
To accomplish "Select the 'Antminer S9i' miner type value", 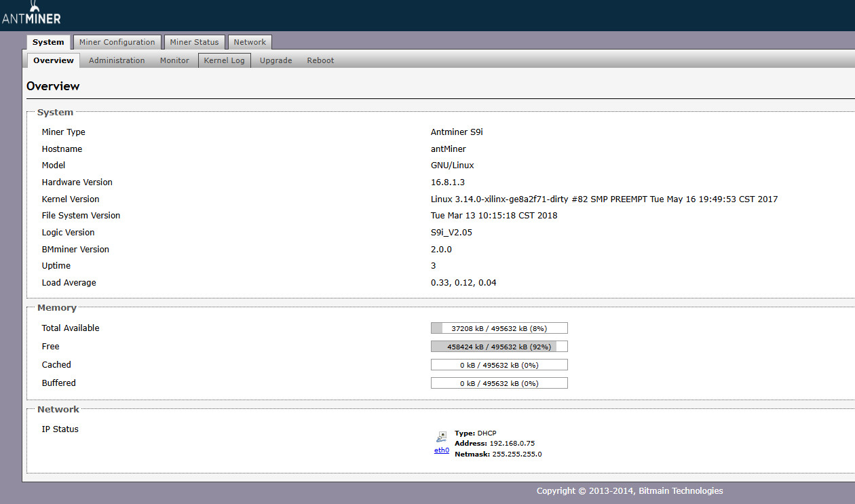I will point(457,132).
